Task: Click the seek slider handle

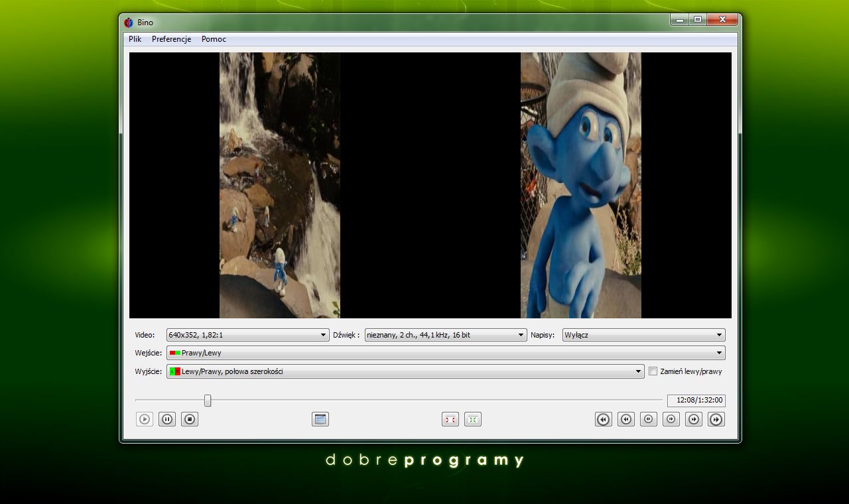Action: click(x=208, y=401)
